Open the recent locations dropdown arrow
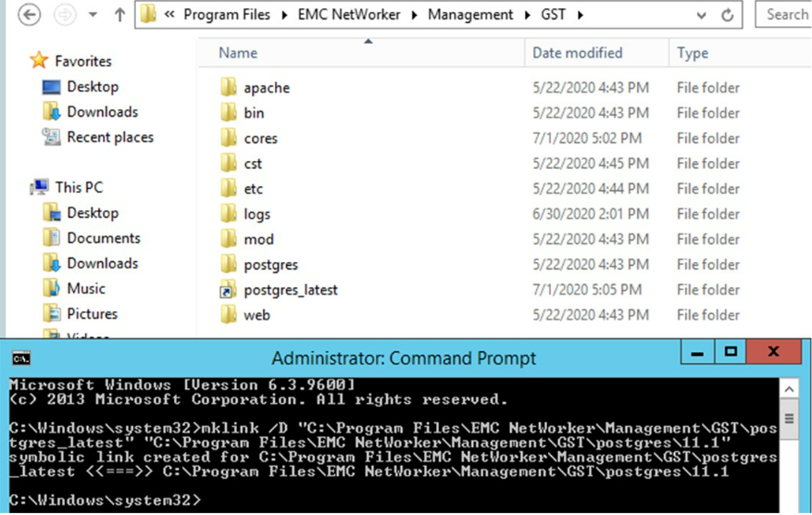The width and height of the screenshot is (812, 515). coord(93,15)
